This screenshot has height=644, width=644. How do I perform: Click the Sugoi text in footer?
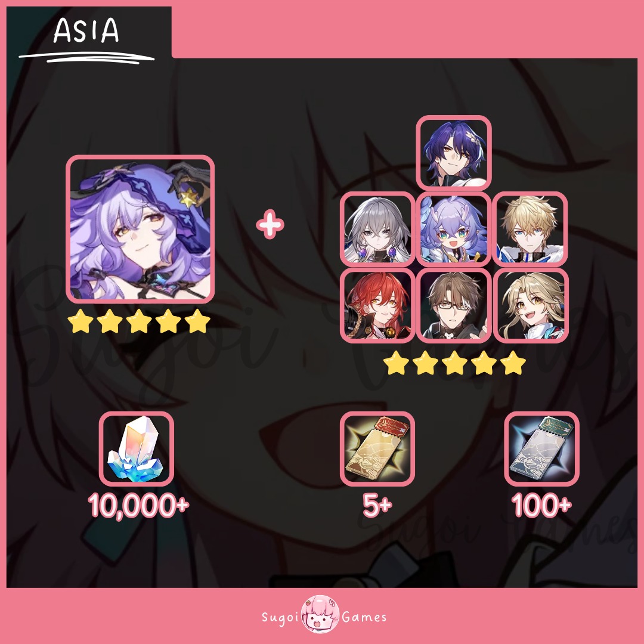(280, 617)
